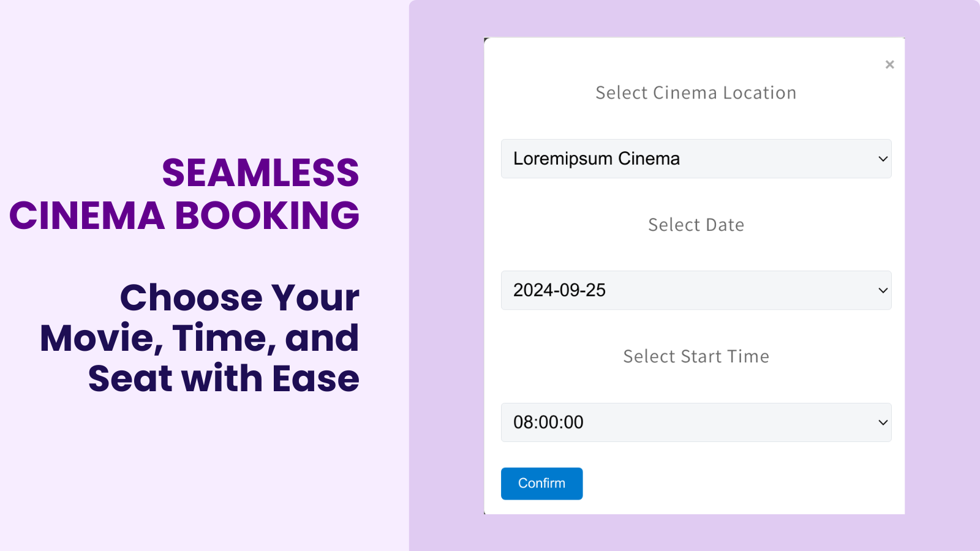Click the Select Date label
This screenshot has width=980, height=551.
click(x=696, y=225)
